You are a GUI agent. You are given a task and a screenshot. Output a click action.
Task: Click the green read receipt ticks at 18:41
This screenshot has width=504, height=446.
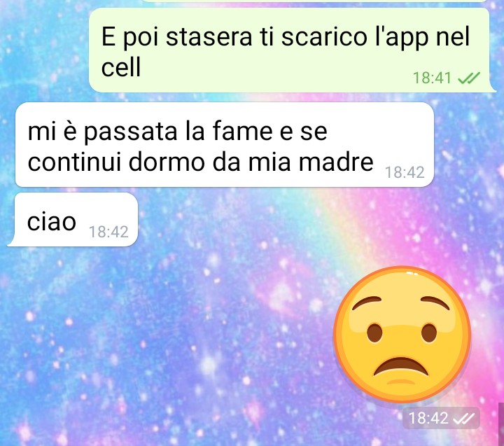tap(468, 78)
